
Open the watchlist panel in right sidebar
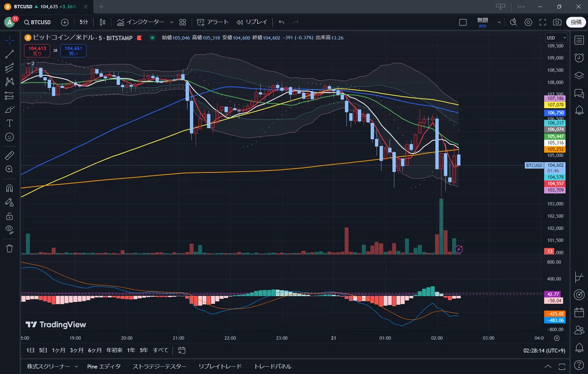click(579, 41)
